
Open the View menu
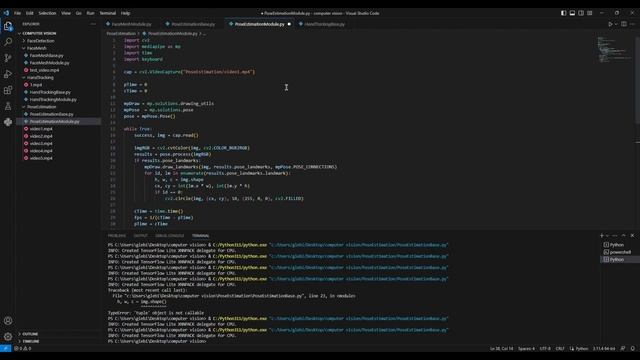[x=66, y=13]
